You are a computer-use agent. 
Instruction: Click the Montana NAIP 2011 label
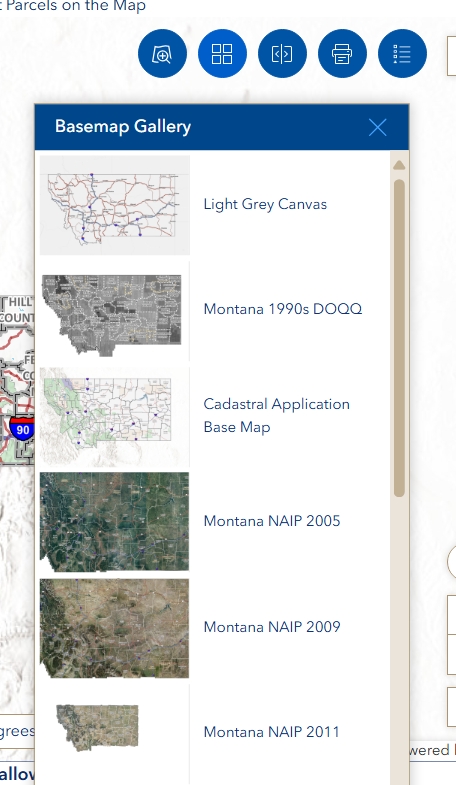pos(271,732)
